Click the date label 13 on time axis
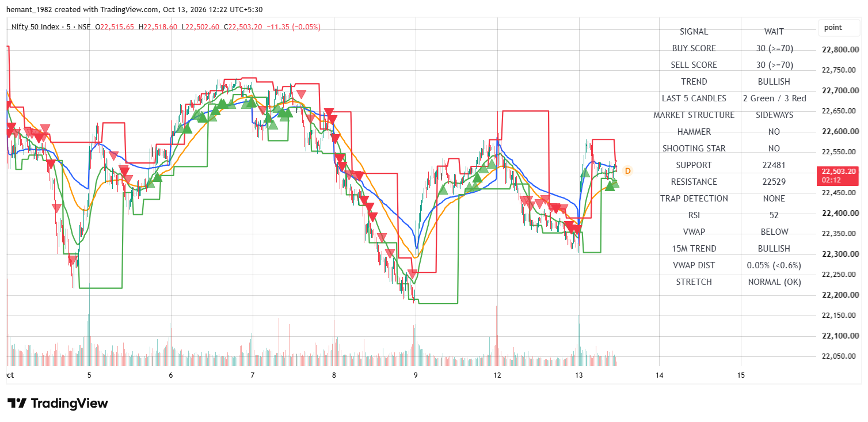This screenshot has height=422, width=868. point(578,375)
